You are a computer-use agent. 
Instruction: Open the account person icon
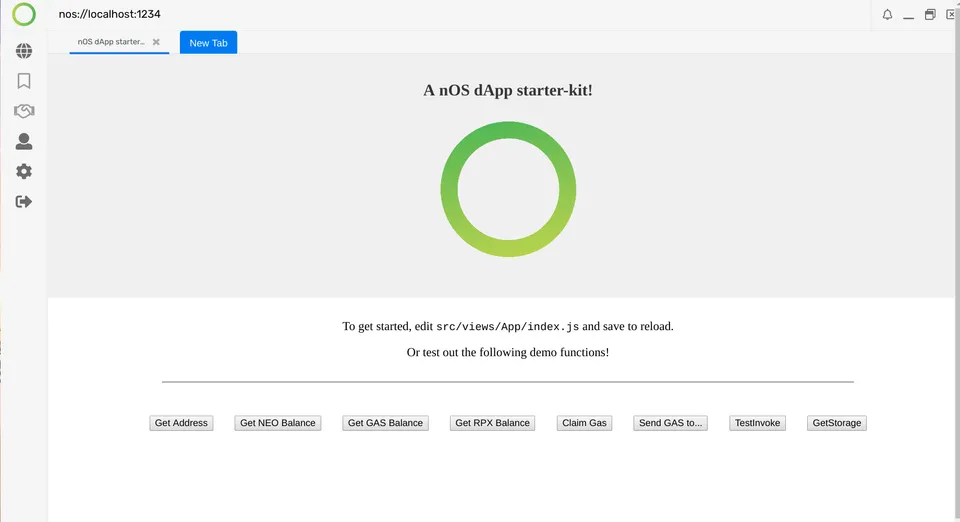click(x=24, y=141)
